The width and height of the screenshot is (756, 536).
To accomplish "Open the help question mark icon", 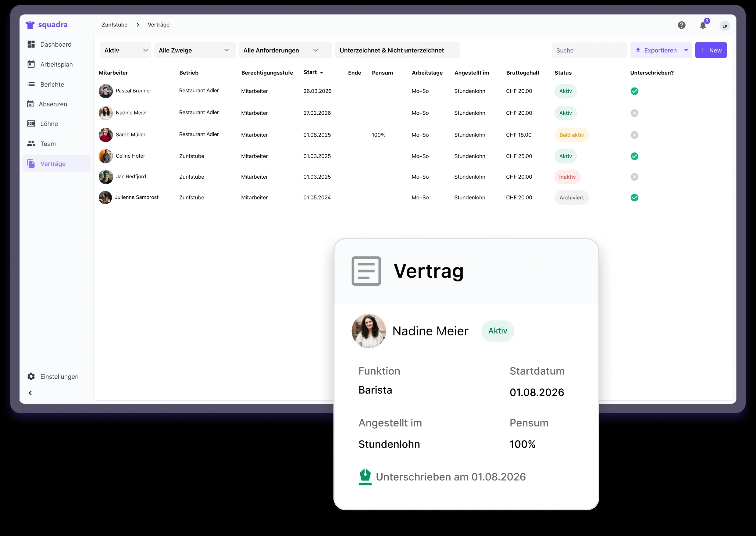I will point(681,25).
